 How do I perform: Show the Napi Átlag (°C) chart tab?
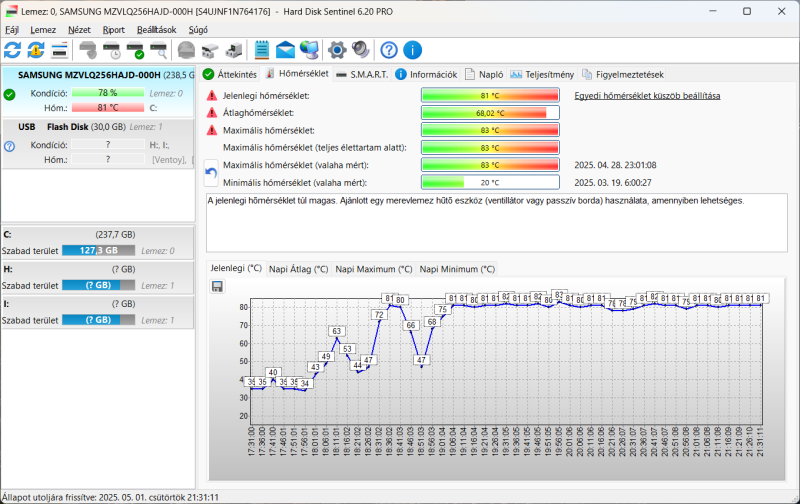298,269
